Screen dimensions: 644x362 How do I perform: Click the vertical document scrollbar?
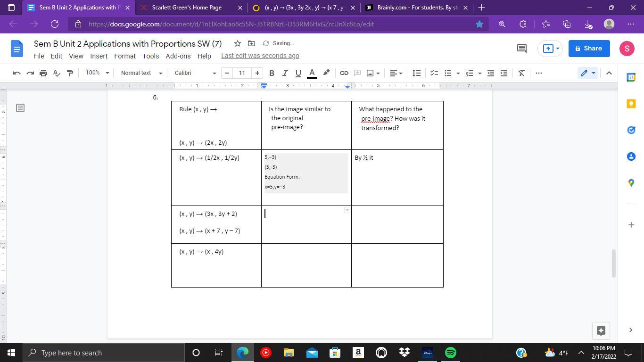pyautogui.click(x=614, y=263)
